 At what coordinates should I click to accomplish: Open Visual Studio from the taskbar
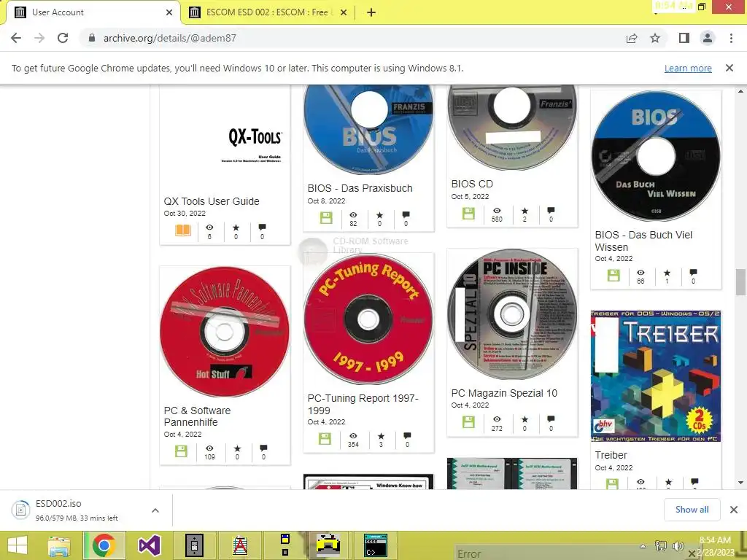(x=149, y=545)
